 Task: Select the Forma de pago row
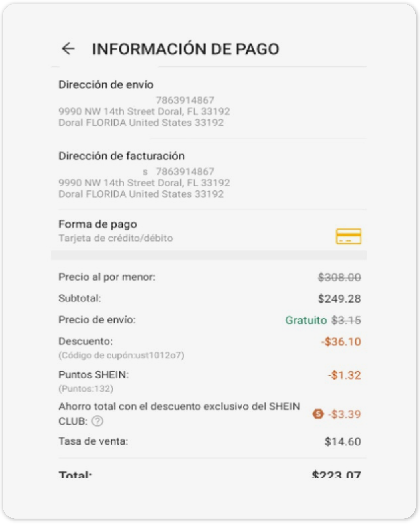point(98,224)
